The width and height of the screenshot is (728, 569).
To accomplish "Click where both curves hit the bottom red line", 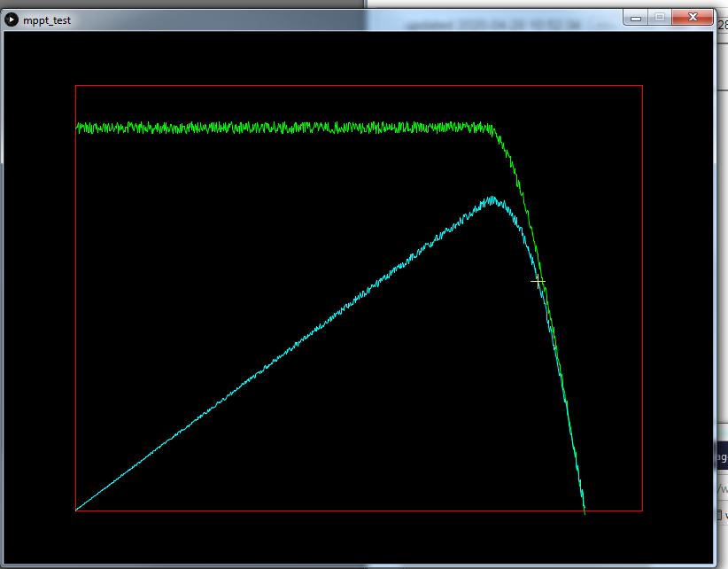I will pos(585,511).
